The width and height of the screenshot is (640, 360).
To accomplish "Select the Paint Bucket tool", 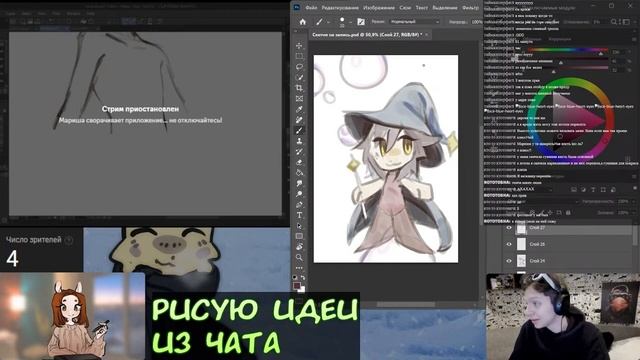I will [299, 173].
